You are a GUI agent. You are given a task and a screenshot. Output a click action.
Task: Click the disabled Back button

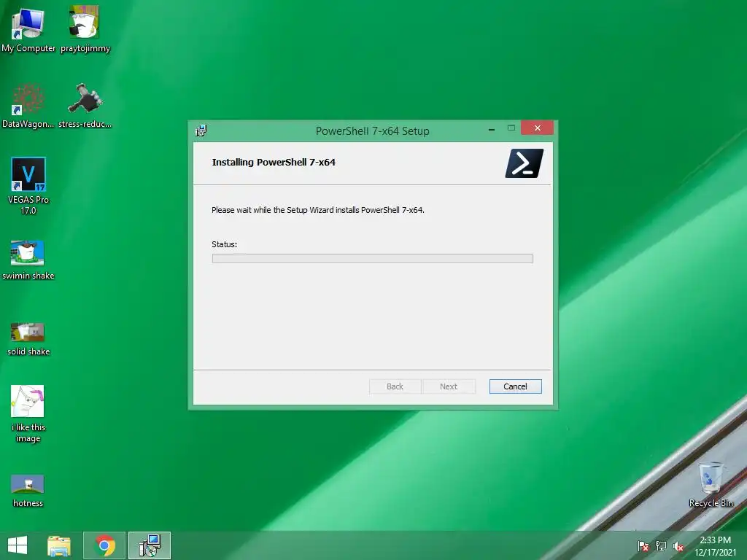pos(395,386)
